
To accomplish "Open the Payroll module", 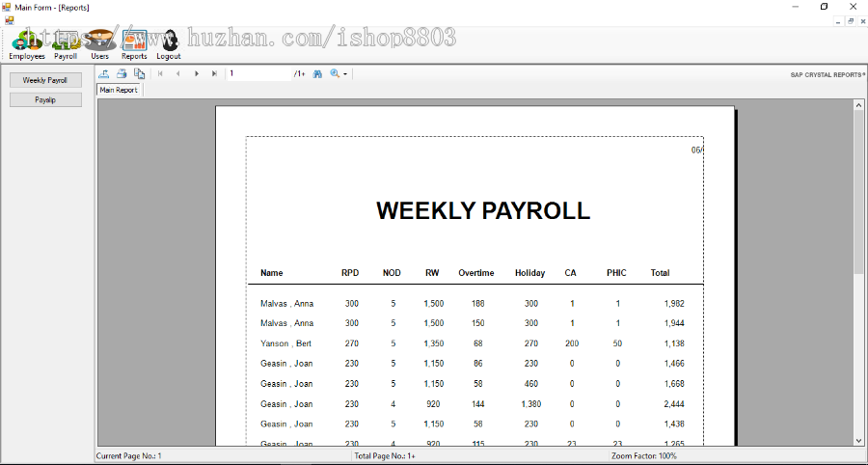I will pyautogui.click(x=65, y=42).
